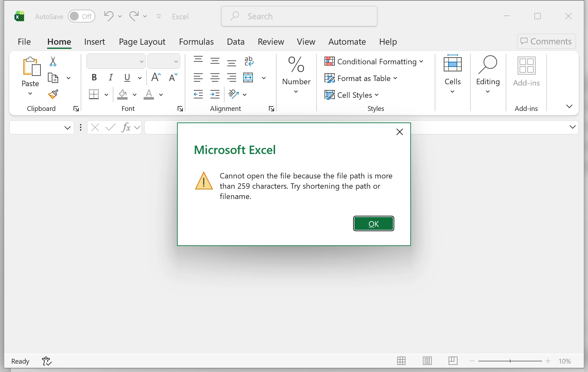Collapse the ribbon using chevron arrow
The width and height of the screenshot is (588, 372).
(x=569, y=106)
